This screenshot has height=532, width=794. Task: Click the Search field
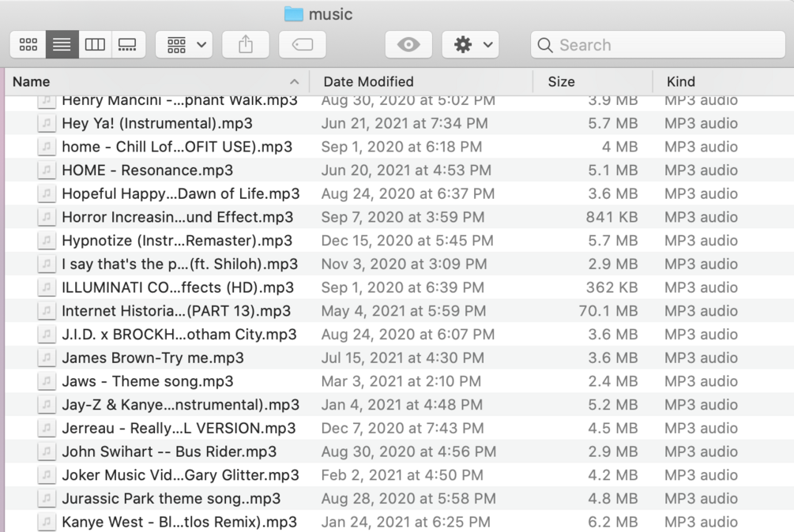tap(658, 44)
